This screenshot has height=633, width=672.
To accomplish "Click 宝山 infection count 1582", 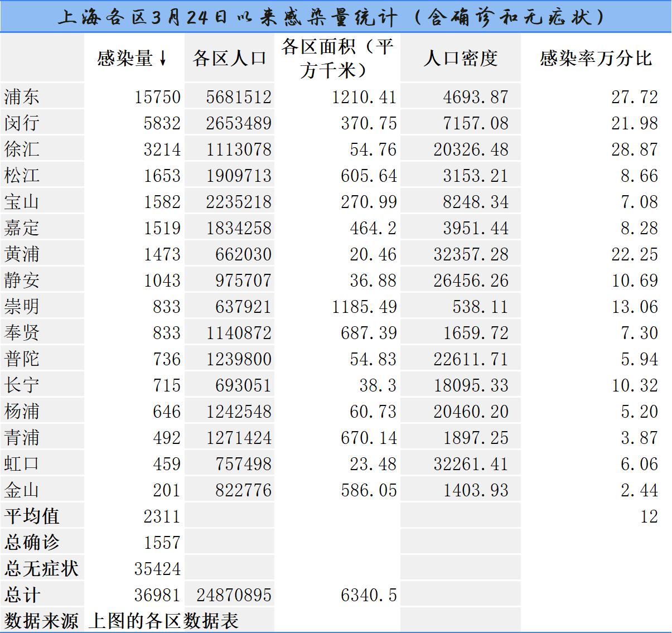I will [162, 202].
